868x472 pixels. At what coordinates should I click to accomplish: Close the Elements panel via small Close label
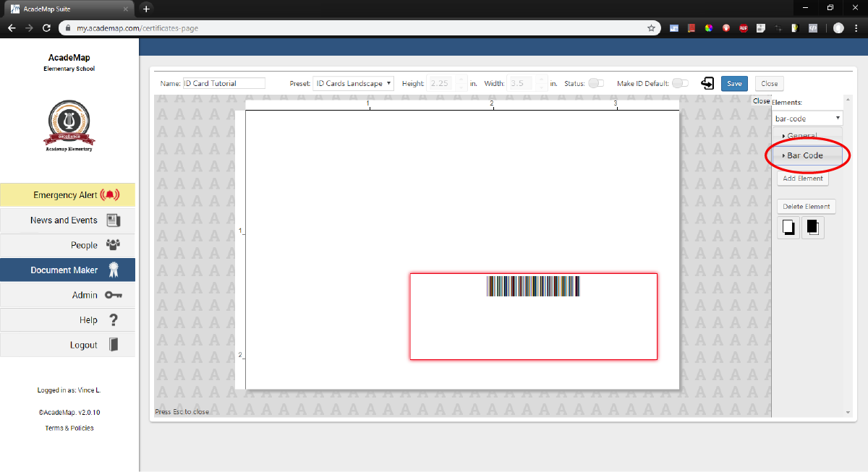click(761, 101)
